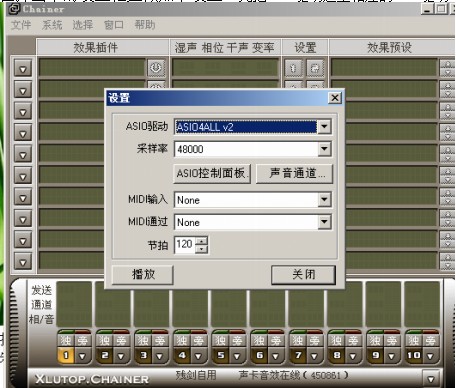This screenshot has height=388, width=456.
Task: Click the 声卡音效在线 text in the bottom bar
Action: 293,375
